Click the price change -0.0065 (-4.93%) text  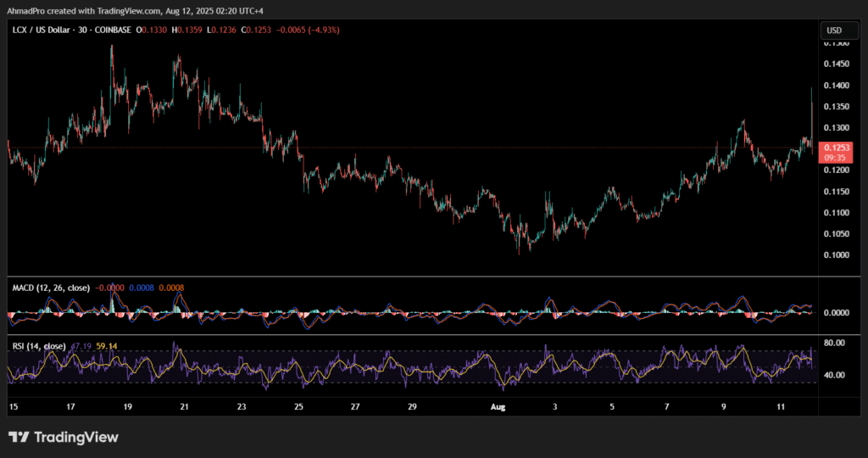point(308,30)
